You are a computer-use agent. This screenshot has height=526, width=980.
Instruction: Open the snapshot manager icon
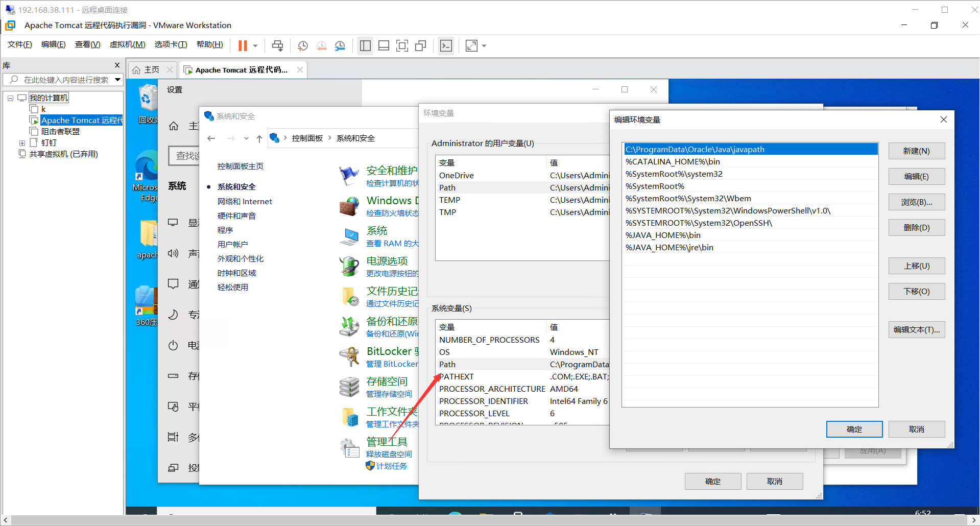point(340,46)
